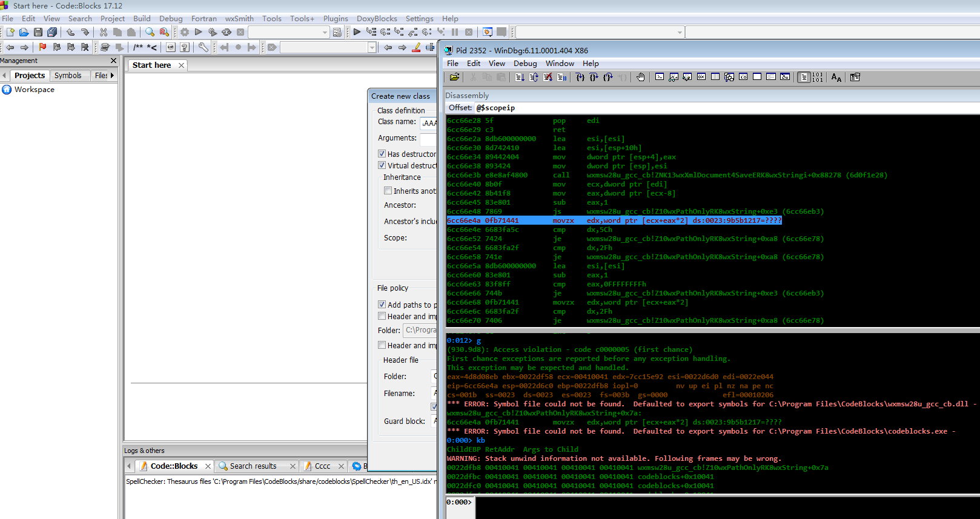Viewport: 980px width, 519px height.
Task: Start debugger with Debug/Continue arrow
Action: click(357, 32)
